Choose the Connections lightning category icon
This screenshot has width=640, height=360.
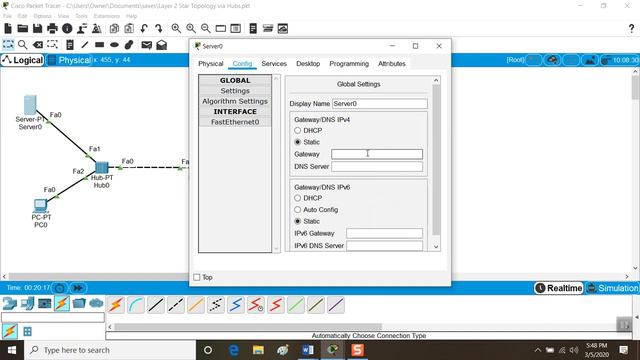pos(62,304)
